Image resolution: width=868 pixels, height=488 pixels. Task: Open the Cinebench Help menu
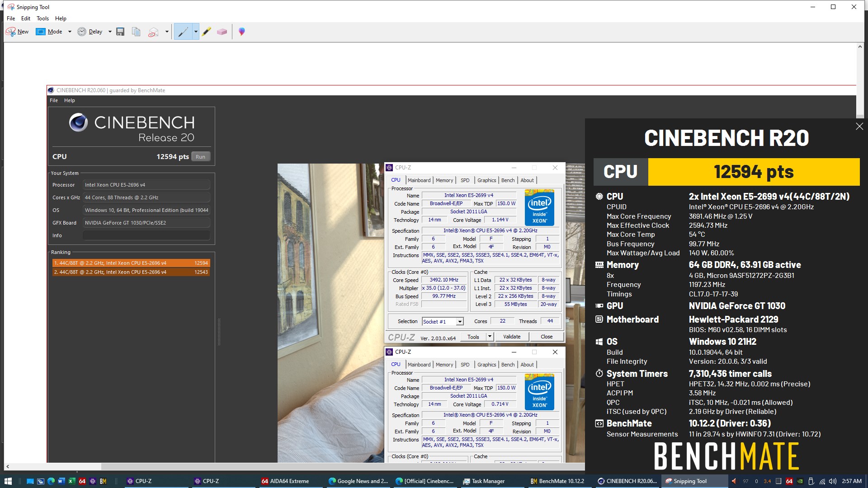(70, 100)
